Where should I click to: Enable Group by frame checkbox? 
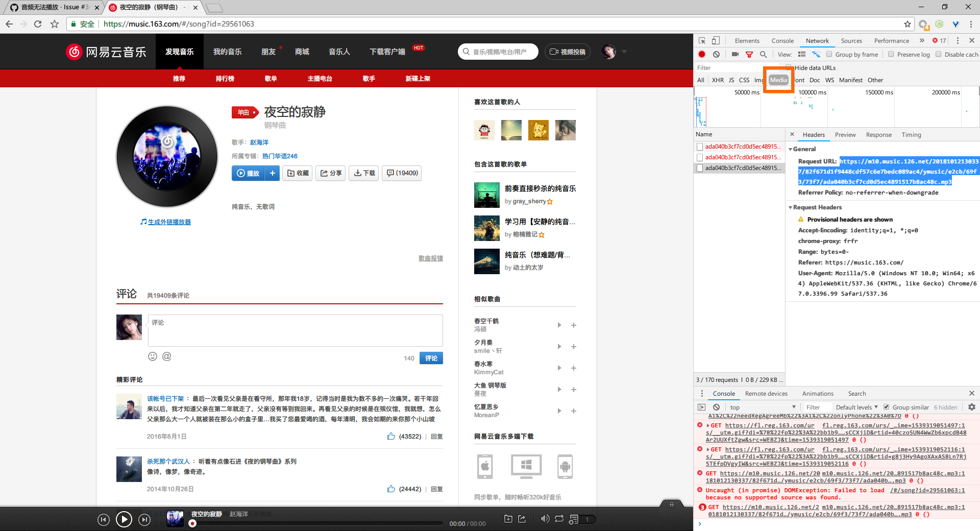(x=829, y=54)
